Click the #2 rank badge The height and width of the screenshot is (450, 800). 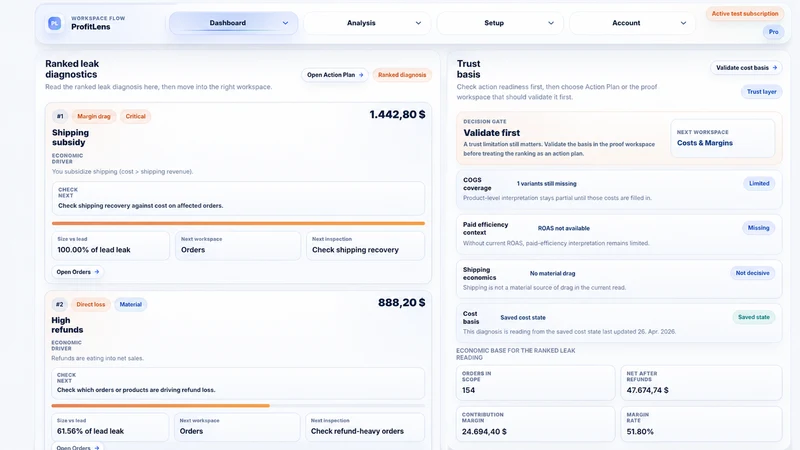click(x=59, y=305)
